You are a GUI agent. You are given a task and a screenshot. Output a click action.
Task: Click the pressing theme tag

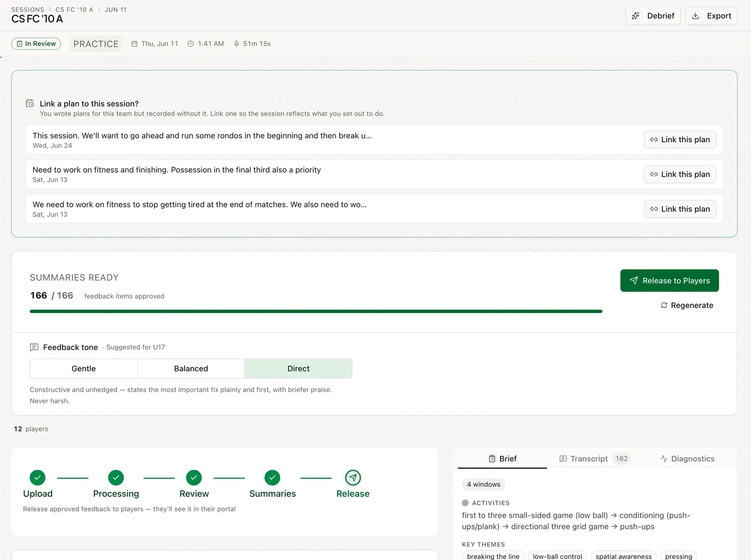679,556
